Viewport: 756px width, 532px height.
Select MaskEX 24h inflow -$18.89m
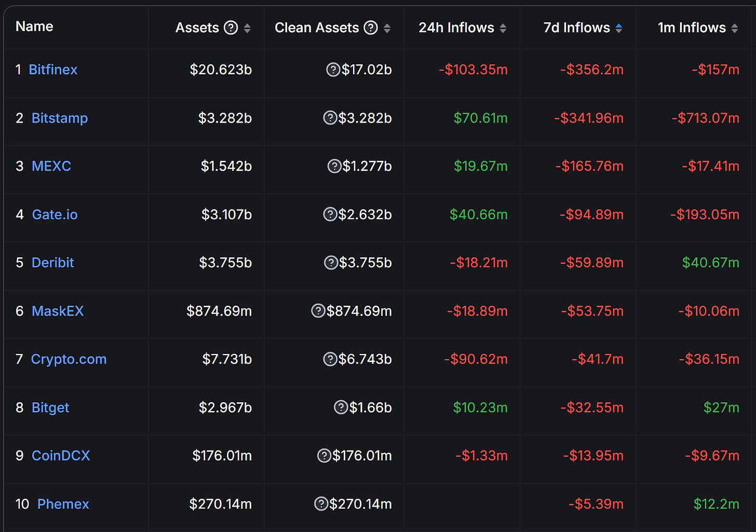(477, 311)
